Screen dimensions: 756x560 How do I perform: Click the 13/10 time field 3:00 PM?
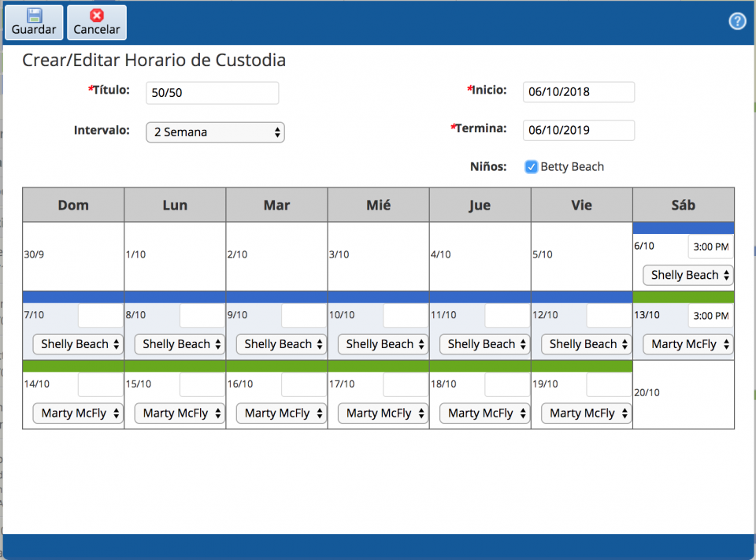click(710, 316)
